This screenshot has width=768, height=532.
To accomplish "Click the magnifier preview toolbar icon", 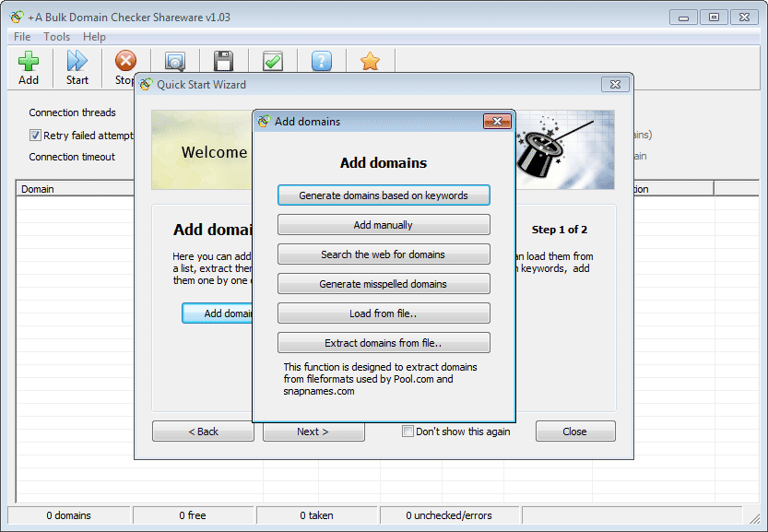I will coord(175,61).
